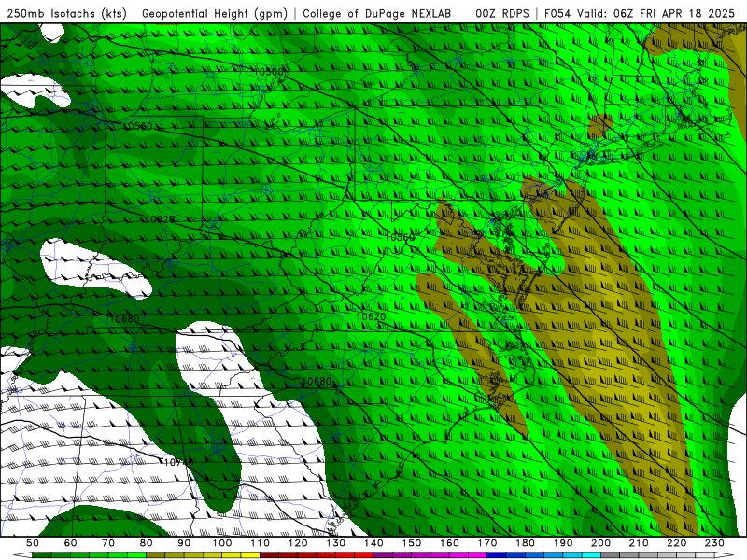Click the 'Geopotential Height (gpm)' header text
Viewport: 747px width, 560px height.
pos(215,14)
